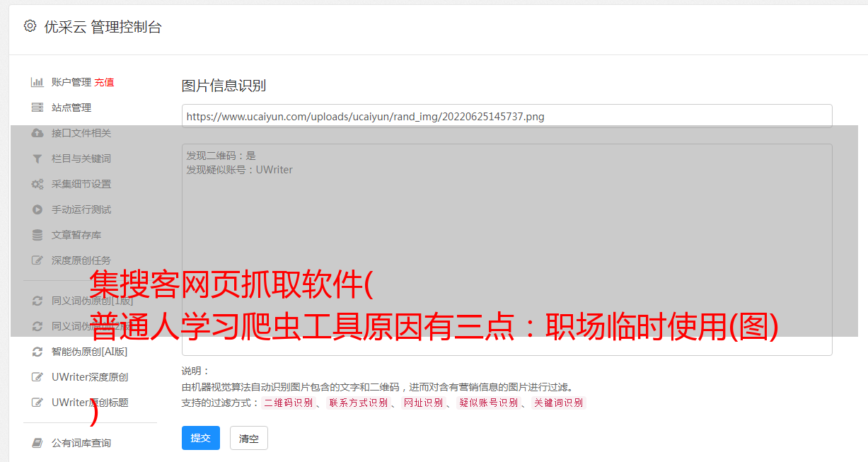Click the blue 提交 button
Viewport: 868px width, 462px height.
[x=201, y=438]
